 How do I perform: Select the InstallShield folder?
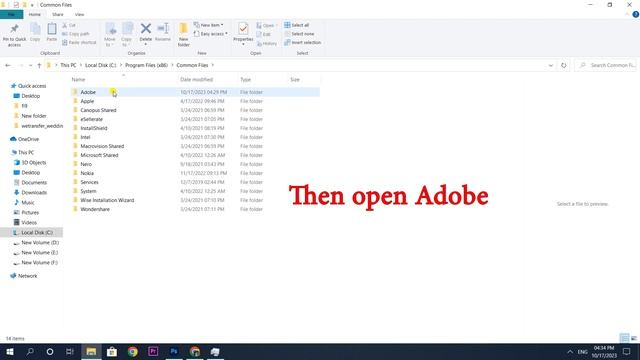click(x=93, y=128)
